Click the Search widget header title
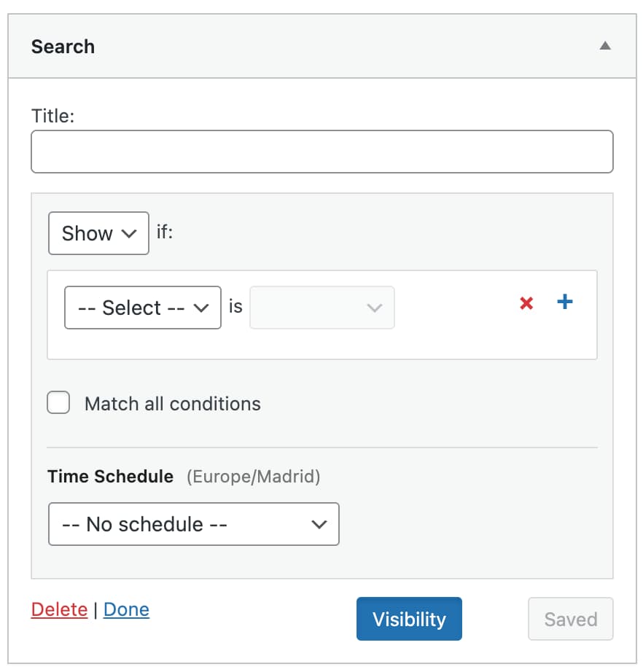 63,47
